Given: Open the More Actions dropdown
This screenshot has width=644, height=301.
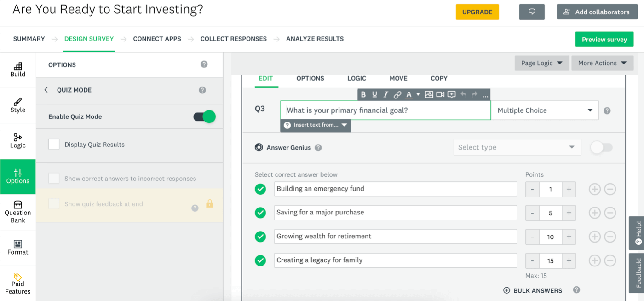Looking at the screenshot, I should (x=603, y=63).
